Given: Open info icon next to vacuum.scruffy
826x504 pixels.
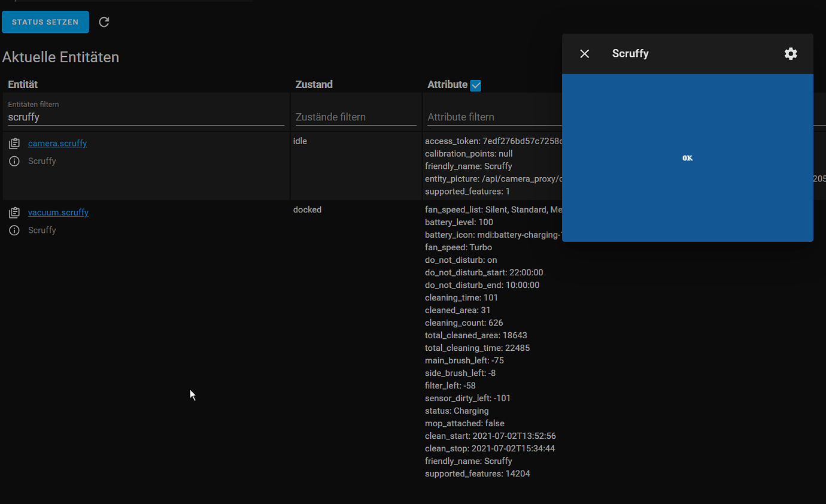Looking at the screenshot, I should (x=14, y=230).
